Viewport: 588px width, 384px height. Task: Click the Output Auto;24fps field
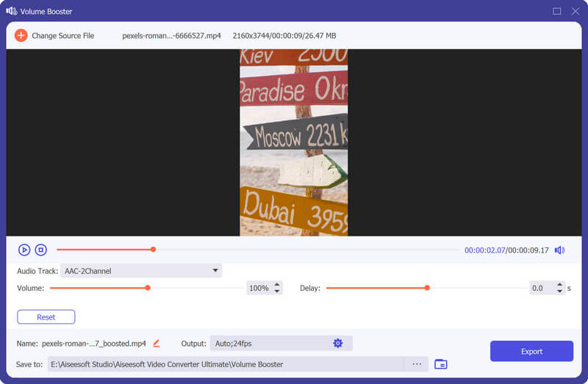pos(282,343)
